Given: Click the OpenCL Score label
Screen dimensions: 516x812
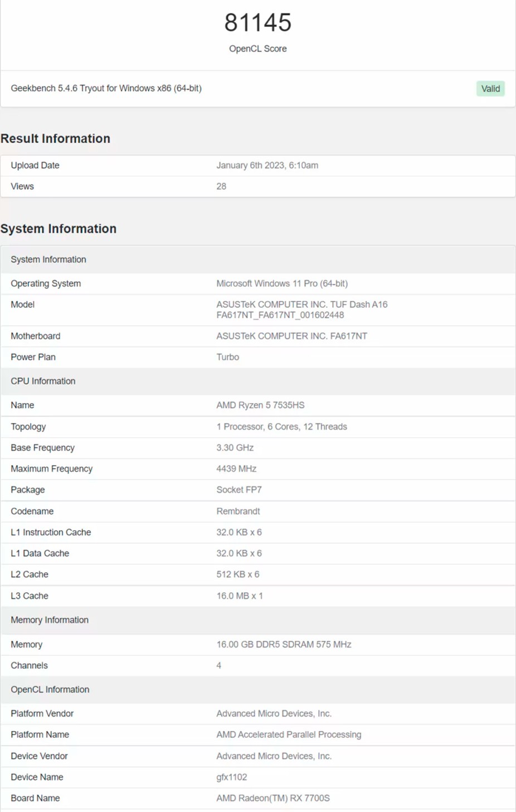Looking at the screenshot, I should [x=258, y=49].
